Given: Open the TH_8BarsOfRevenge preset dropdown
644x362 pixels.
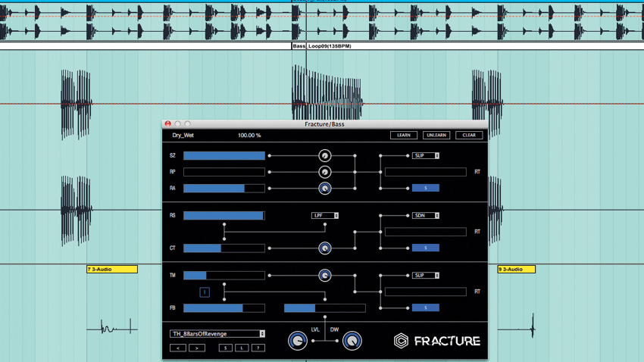Looking at the screenshot, I should click(x=217, y=334).
